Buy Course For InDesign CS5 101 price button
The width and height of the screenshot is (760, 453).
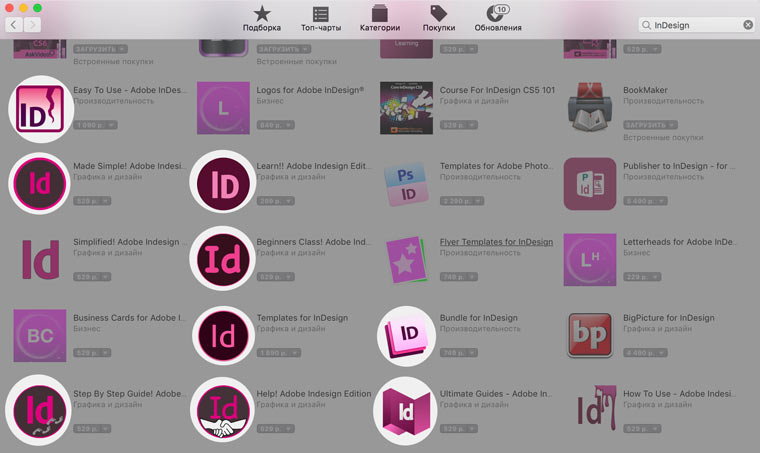(459, 125)
